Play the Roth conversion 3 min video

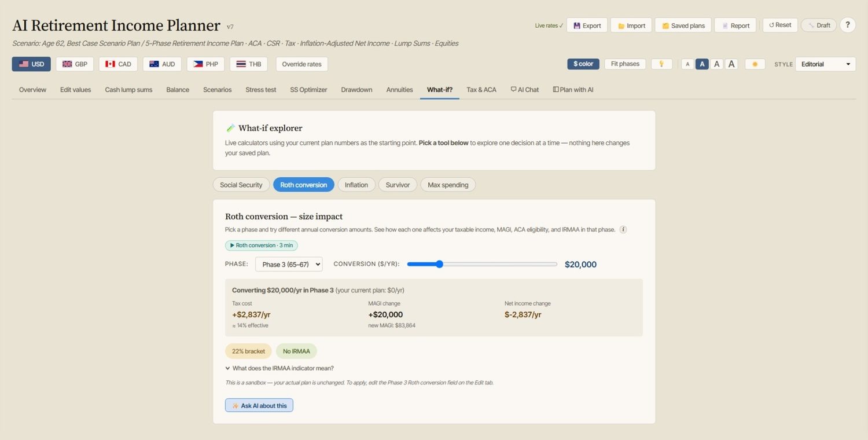(x=262, y=245)
